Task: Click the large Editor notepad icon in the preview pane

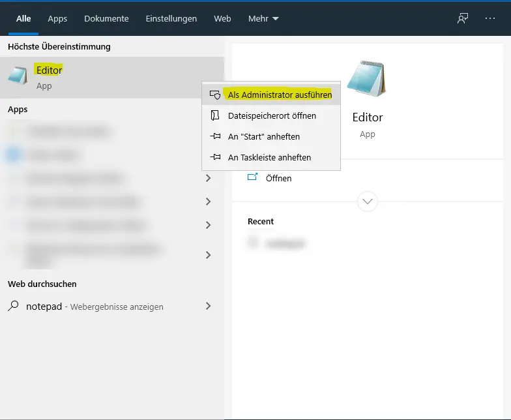Action: pyautogui.click(x=367, y=80)
